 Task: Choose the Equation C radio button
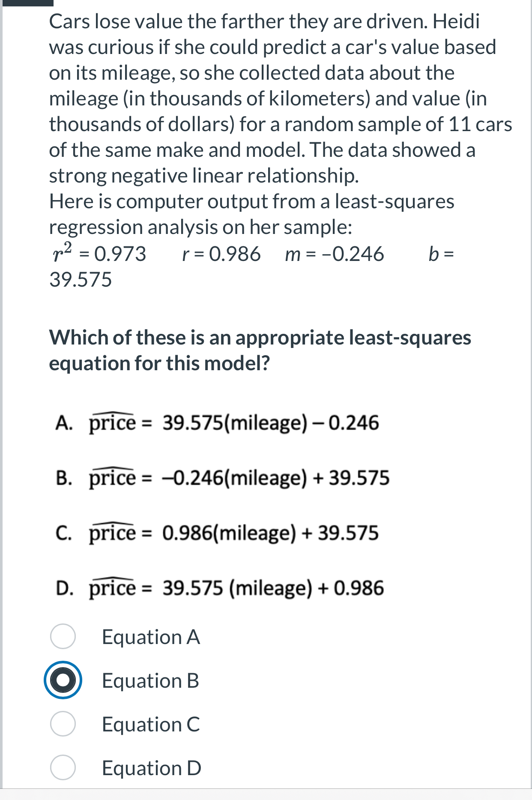pyautogui.click(x=63, y=724)
